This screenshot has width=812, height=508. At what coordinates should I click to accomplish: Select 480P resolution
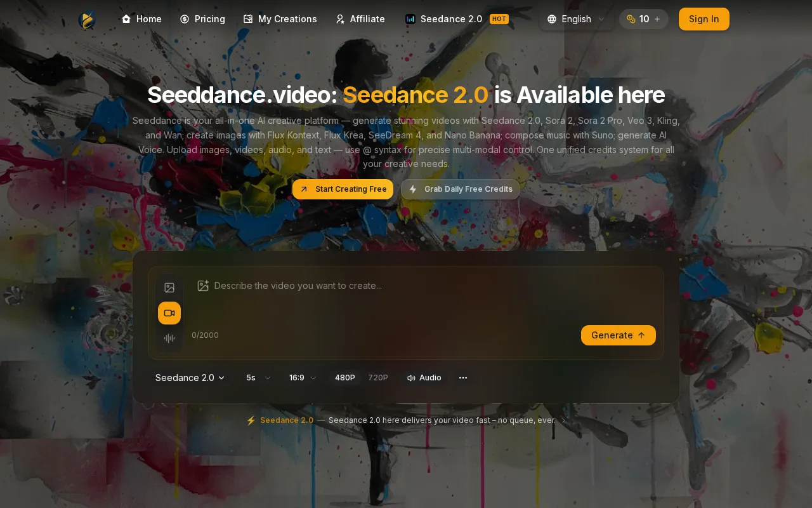tap(345, 378)
